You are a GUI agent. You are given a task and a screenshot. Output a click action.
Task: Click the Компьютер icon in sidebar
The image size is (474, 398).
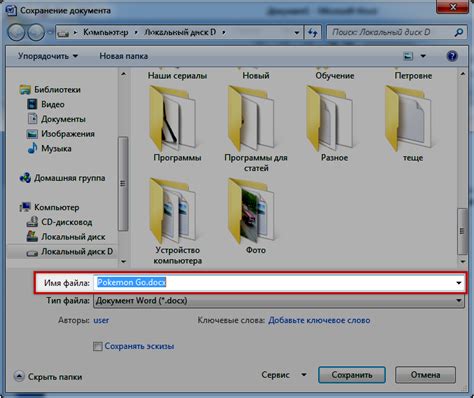(x=25, y=207)
